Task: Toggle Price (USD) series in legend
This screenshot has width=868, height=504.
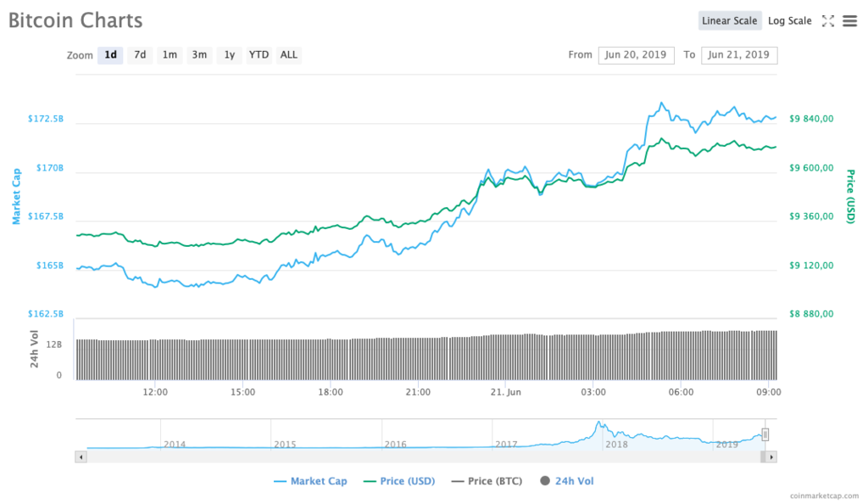Action: tap(399, 481)
